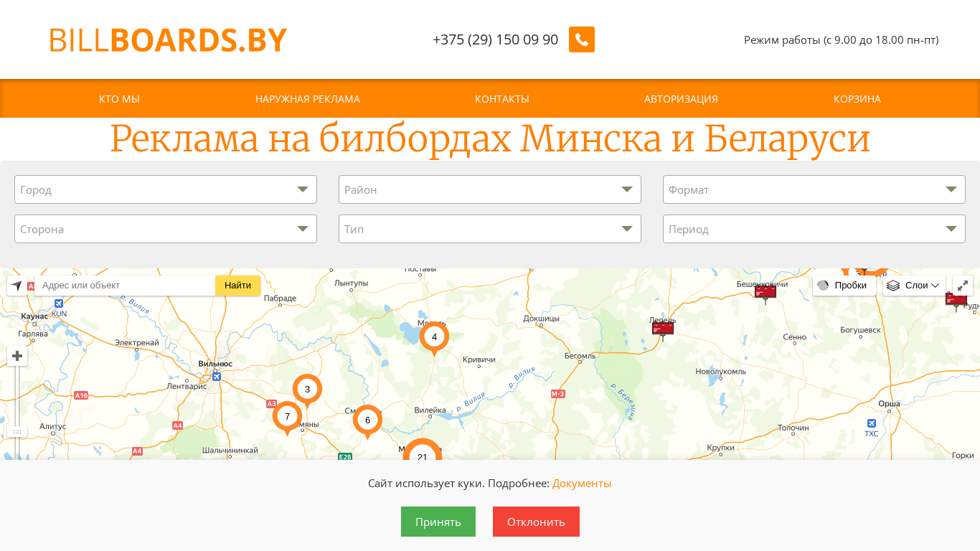
Task: Click the A16 road badge on map
Action: tap(81, 395)
